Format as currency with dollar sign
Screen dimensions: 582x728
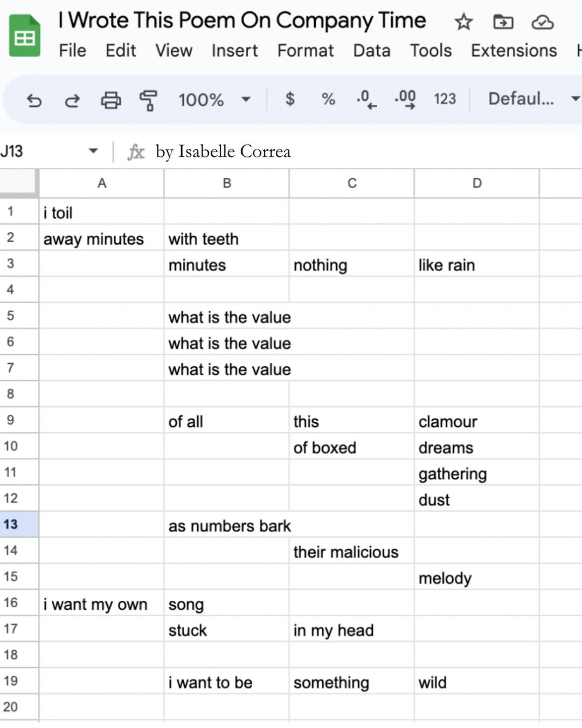coord(290,99)
